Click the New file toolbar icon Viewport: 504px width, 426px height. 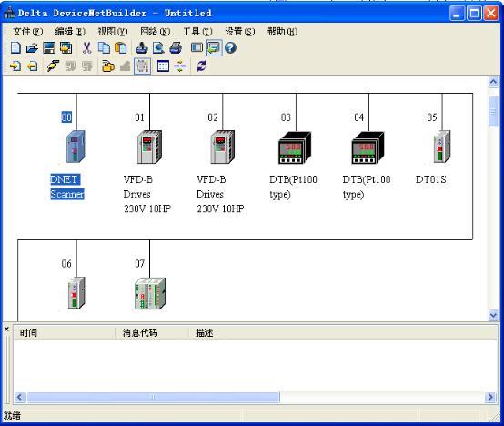pyautogui.click(x=15, y=48)
